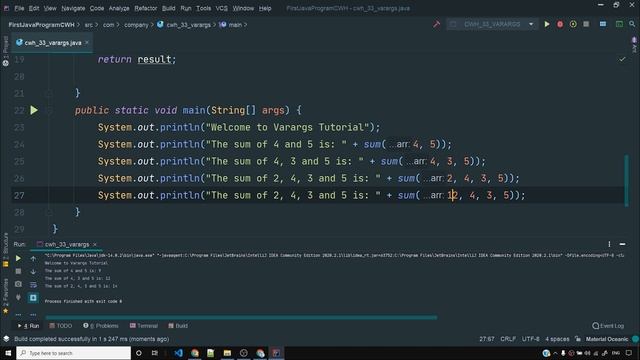Click the inspections checkmark in the editor corner

(622, 59)
